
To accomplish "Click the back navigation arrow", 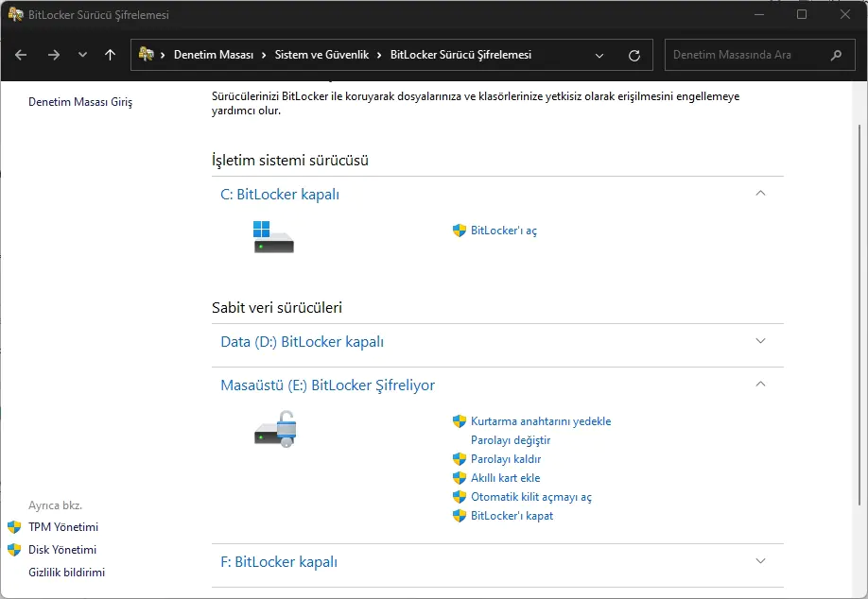I will 21,55.
